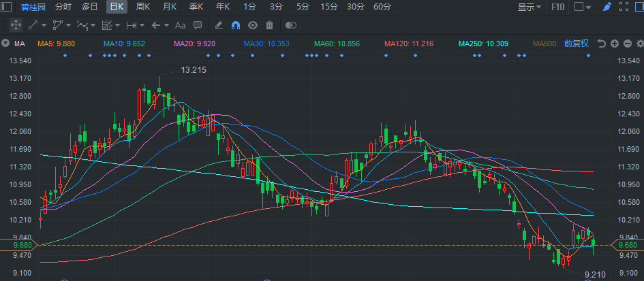Select the arrow annotation tool
This screenshot has width=644, height=281.
pos(155,25)
